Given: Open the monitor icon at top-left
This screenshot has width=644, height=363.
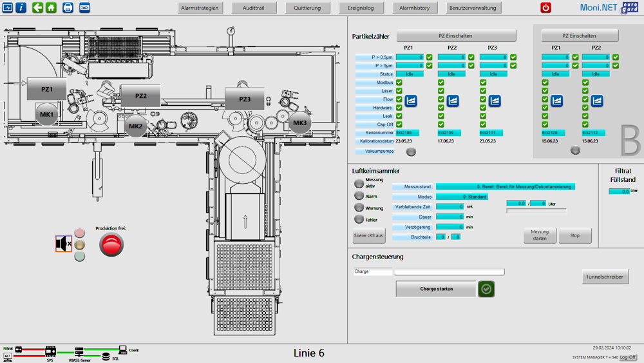Looking at the screenshot, I should [x=8, y=8].
